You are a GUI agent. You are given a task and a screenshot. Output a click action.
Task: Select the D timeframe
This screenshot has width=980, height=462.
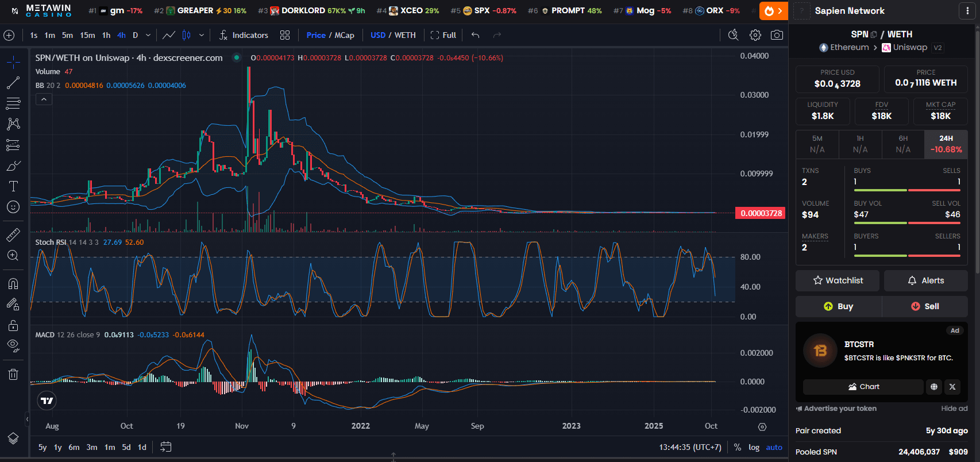click(x=136, y=35)
